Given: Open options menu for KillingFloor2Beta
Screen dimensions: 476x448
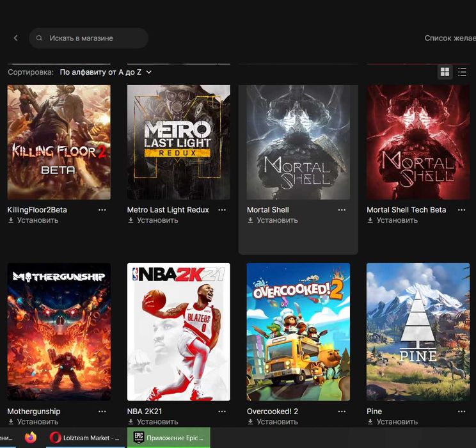Looking at the screenshot, I should (102, 210).
